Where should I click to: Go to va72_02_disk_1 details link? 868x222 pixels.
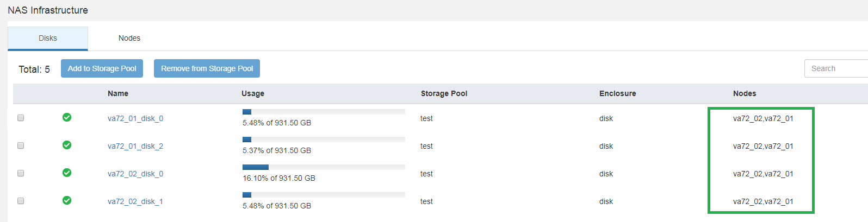click(135, 201)
